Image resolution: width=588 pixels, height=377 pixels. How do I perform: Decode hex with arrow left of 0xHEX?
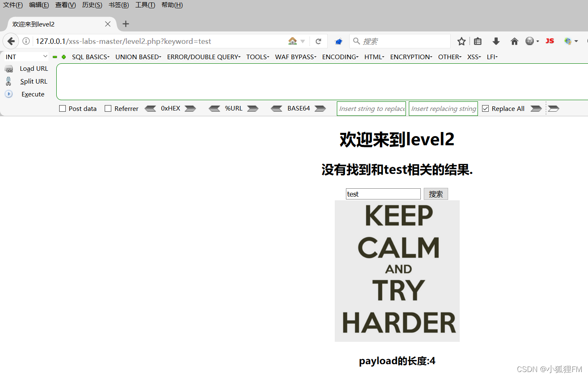point(150,108)
